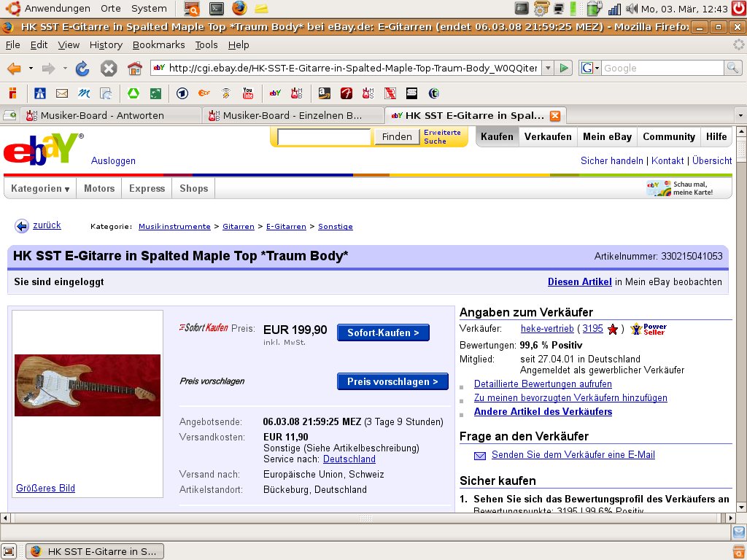
Task: Select the Mein eBay tab
Action: pyautogui.click(x=608, y=136)
